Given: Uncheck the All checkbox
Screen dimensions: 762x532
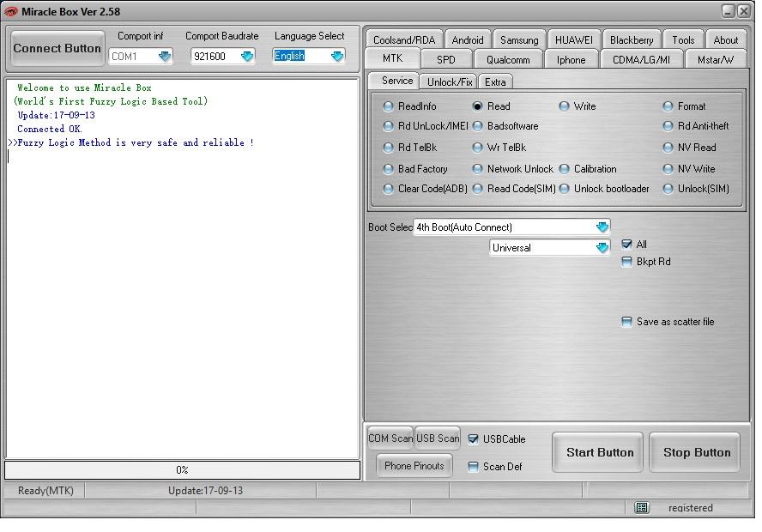Looking at the screenshot, I should click(x=627, y=245).
